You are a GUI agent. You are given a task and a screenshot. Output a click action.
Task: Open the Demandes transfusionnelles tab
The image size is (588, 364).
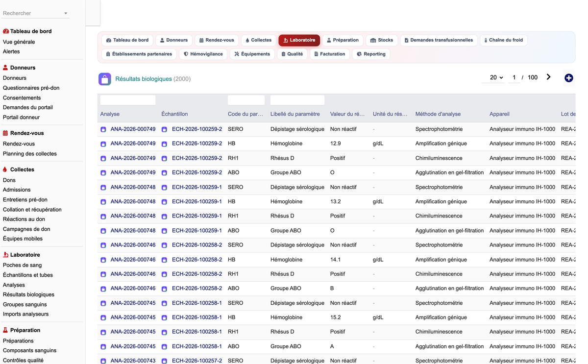(x=439, y=40)
